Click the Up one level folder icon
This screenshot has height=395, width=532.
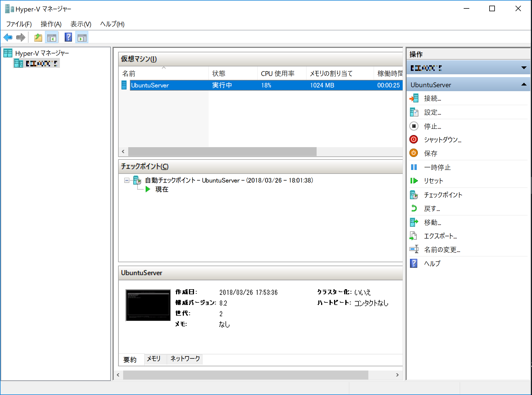pos(38,37)
